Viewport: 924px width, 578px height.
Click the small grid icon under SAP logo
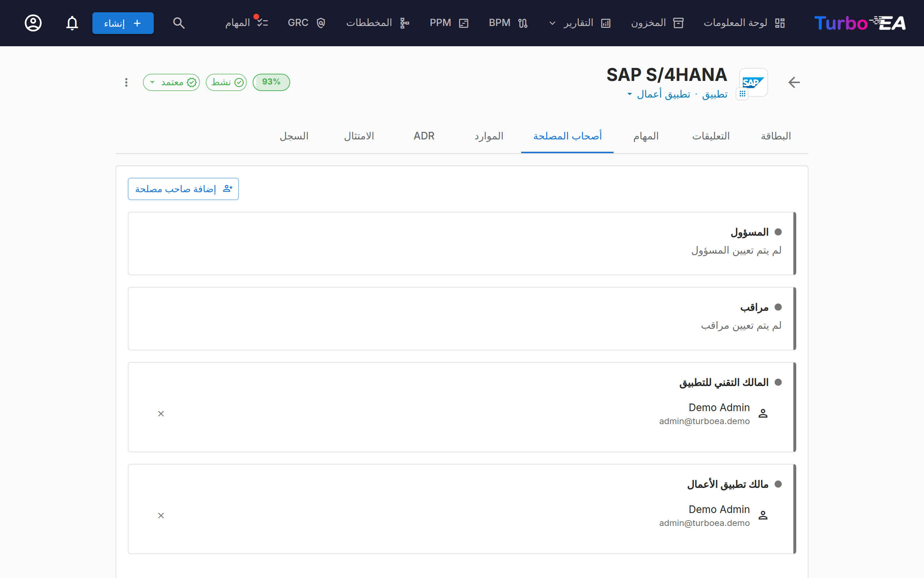742,94
